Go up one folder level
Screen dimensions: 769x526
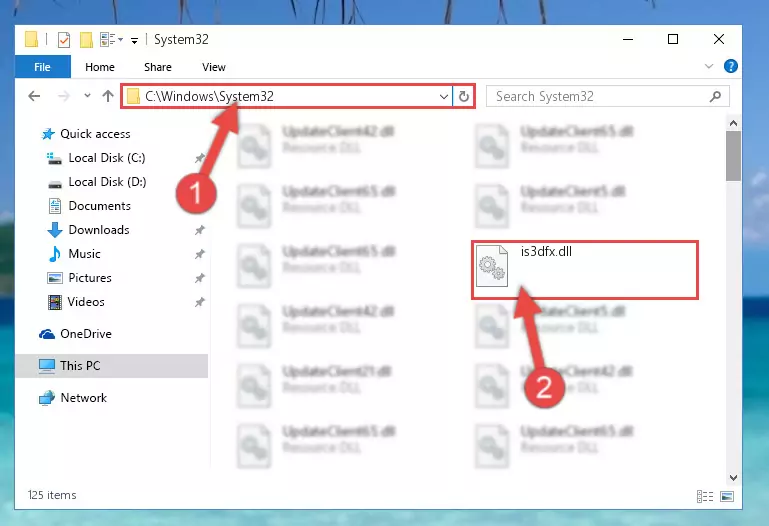coord(108,96)
